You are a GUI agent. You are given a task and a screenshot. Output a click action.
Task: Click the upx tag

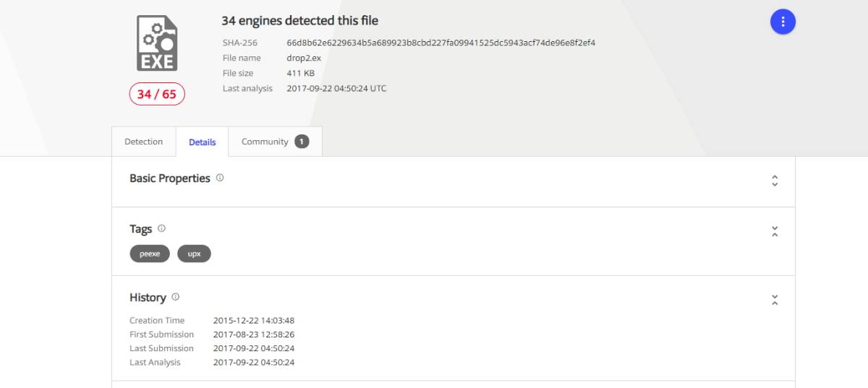pyautogui.click(x=194, y=254)
